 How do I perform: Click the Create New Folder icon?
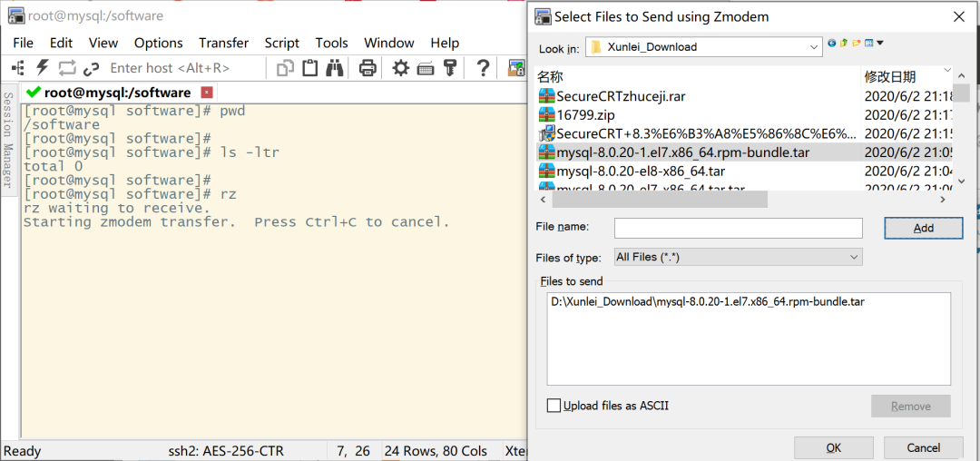[857, 43]
